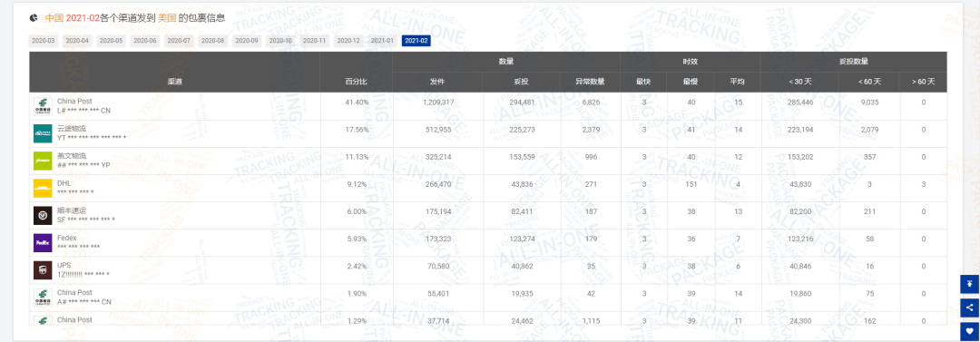Click the 9,035 under-60-days cell
Viewport: 980px width, 342px height.
(869, 102)
